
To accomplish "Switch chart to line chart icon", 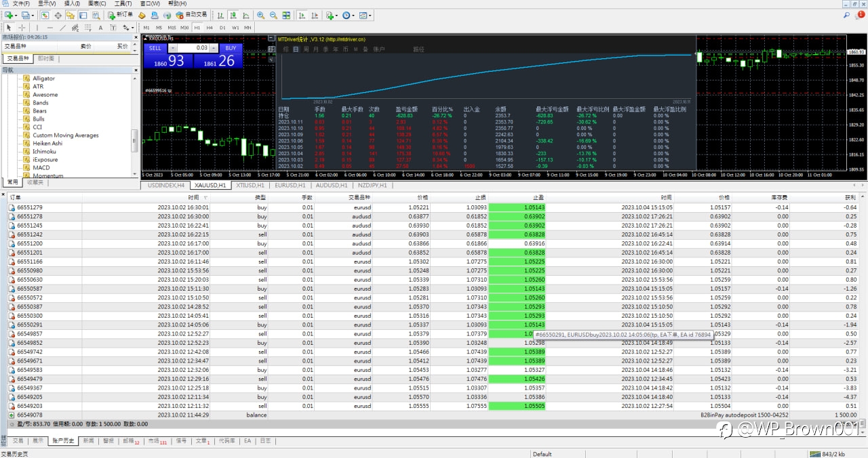I will [x=246, y=15].
